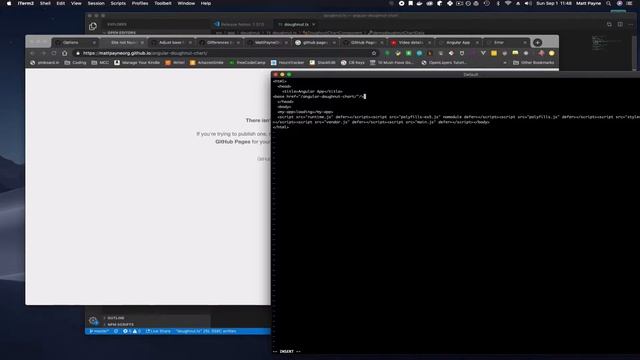Switch to the Angular App browser tab
The height and width of the screenshot is (360, 640).
coord(458,42)
